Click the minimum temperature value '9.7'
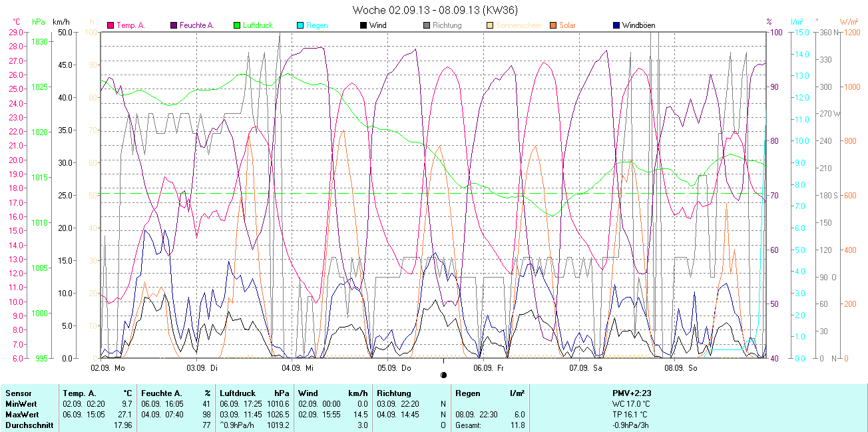This screenshot has height=432, width=868. (128, 404)
